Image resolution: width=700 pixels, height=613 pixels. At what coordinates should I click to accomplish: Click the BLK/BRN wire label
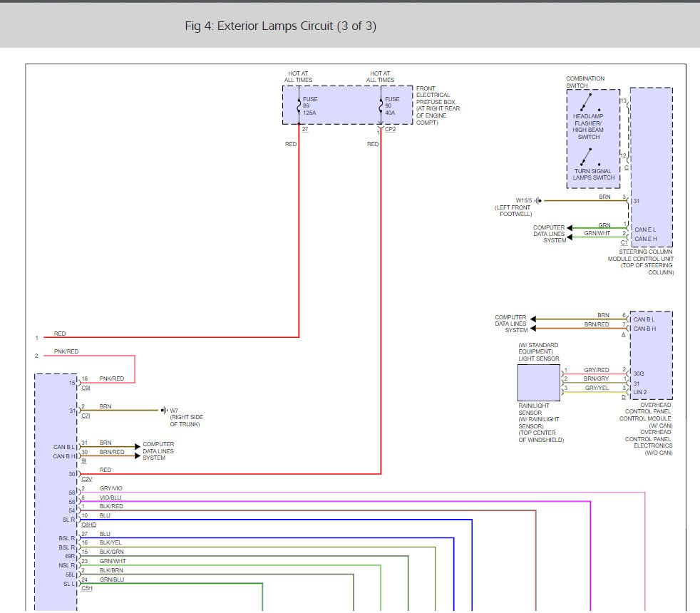[x=111, y=570]
